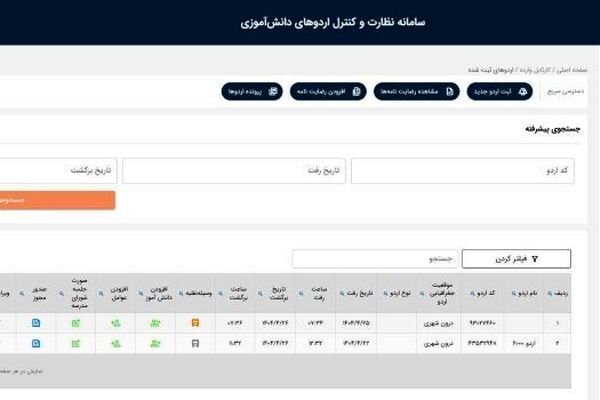Screen dimensions: 600x400
Task: Click issue-permit (صدور مجوز) icon in row 2
Action: [36, 343]
